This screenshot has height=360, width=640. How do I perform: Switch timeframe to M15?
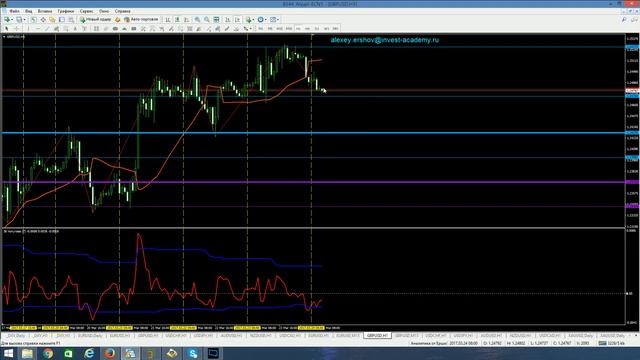[x=279, y=29]
